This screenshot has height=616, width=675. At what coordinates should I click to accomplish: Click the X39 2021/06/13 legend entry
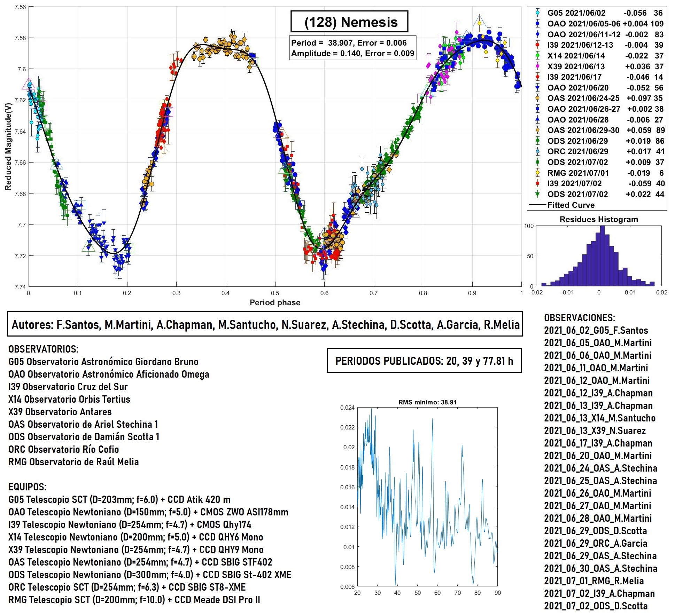pos(597,66)
